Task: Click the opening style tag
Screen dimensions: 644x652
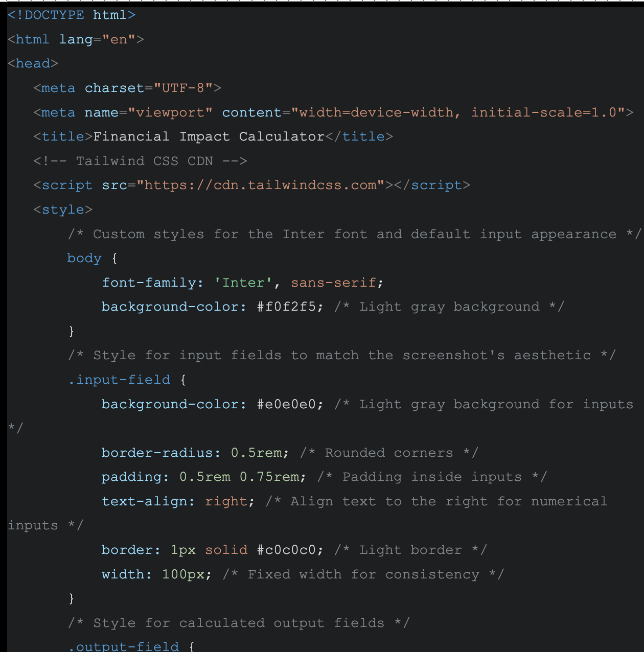Action: (63, 210)
